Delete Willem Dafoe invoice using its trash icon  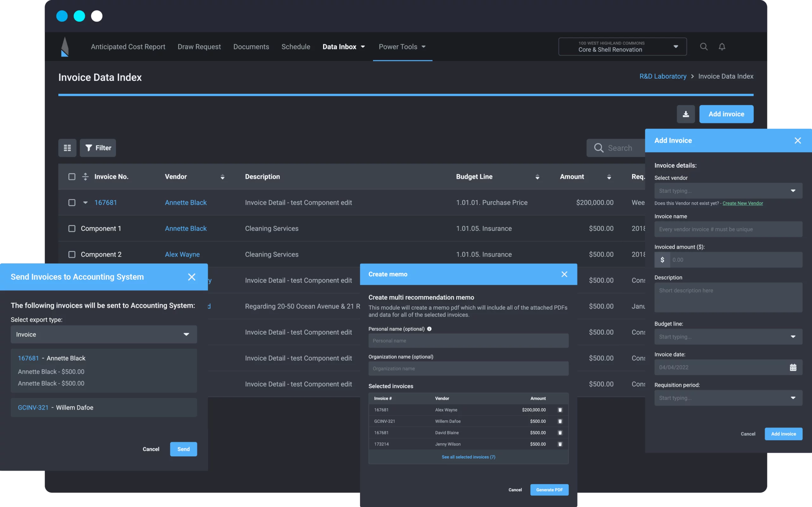click(560, 421)
